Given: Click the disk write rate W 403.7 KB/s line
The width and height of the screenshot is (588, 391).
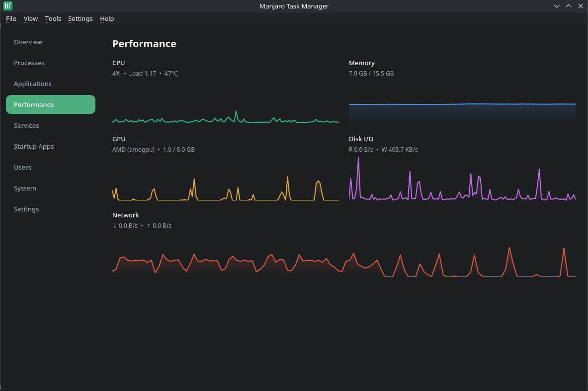Looking at the screenshot, I should [x=383, y=150].
